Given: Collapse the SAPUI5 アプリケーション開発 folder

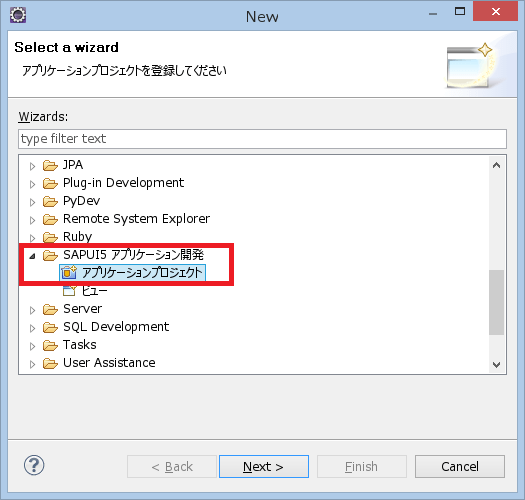Looking at the screenshot, I should tap(32, 256).
